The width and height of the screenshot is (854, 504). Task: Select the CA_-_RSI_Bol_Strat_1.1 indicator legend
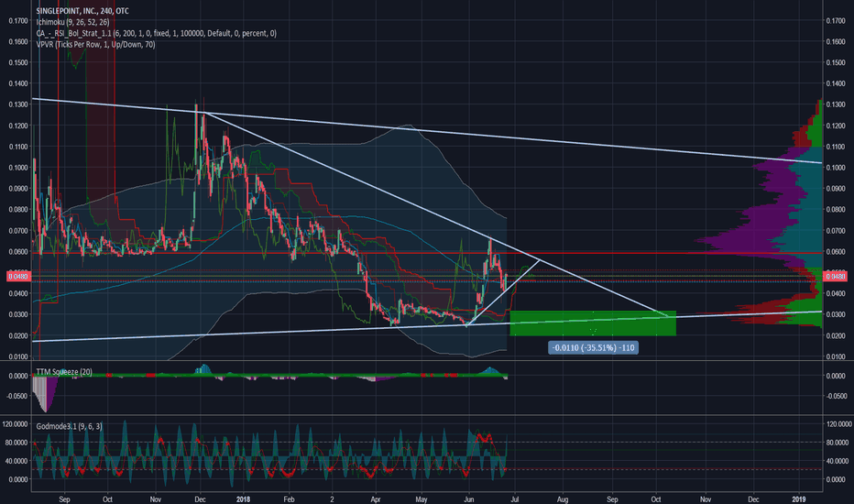tap(157, 33)
